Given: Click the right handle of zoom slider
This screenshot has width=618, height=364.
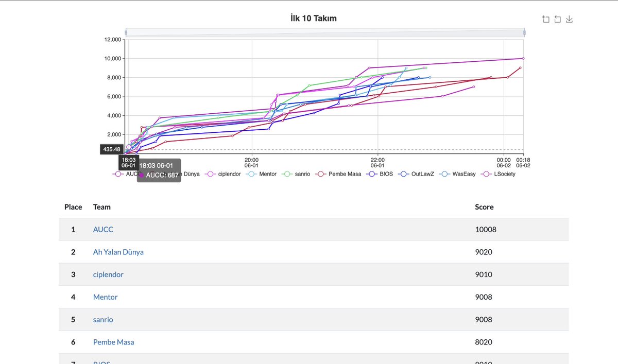Looking at the screenshot, I should coord(524,32).
